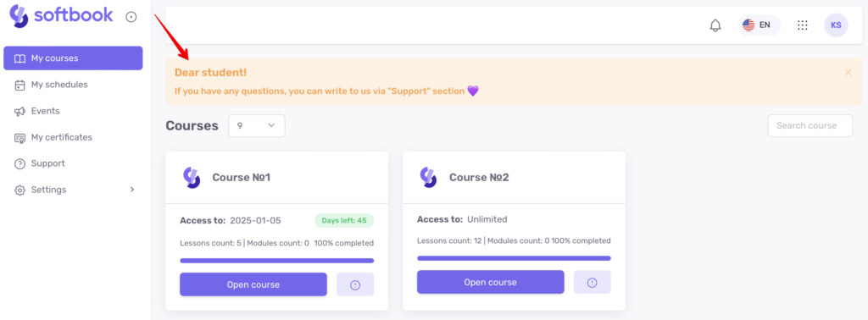This screenshot has height=320, width=868.
Task: Click Open course button for Course №1
Action: pos(253,284)
